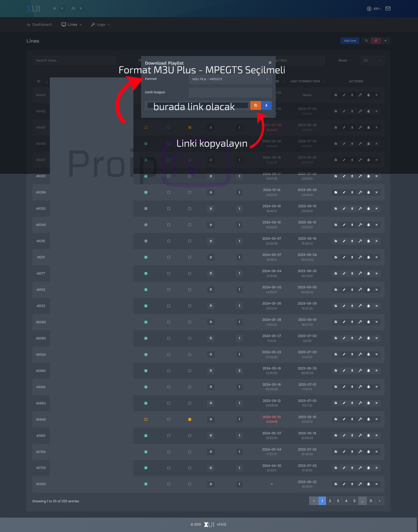Edit line 46323 using the pencil icon

tap(344, 176)
